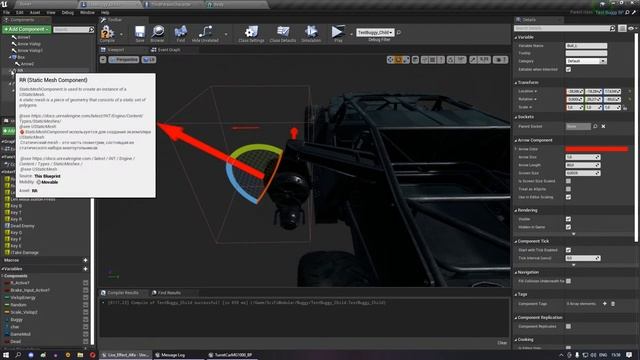
Task: Click the find-in-blueprint icon beside debug filter
Action: point(399,32)
